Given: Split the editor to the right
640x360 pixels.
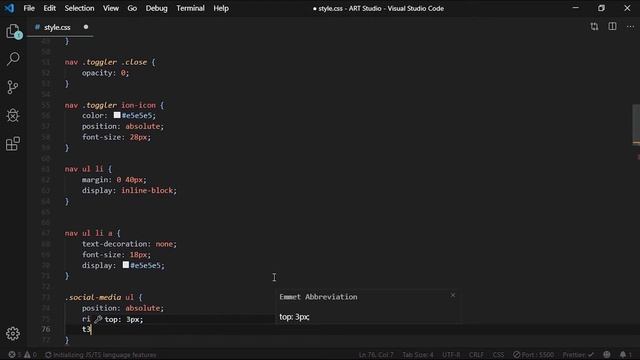Looking at the screenshot, I should (612, 27).
